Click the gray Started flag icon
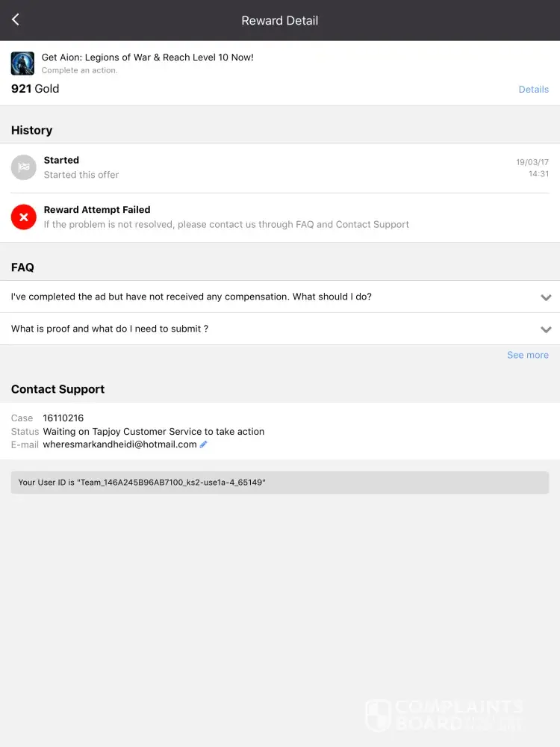Viewport: 560px width, 747px height. (x=24, y=167)
